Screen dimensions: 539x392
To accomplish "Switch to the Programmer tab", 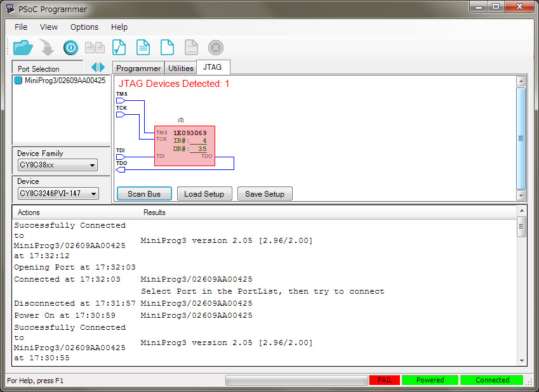I will point(138,68).
